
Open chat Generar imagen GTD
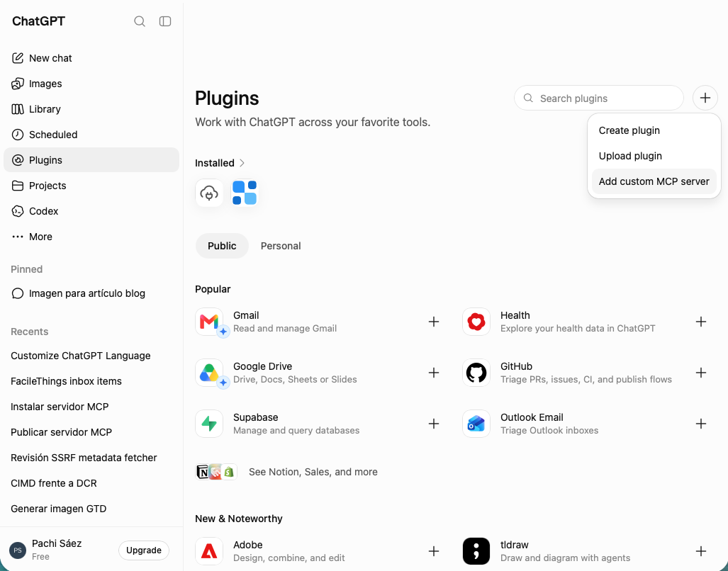(x=91, y=509)
